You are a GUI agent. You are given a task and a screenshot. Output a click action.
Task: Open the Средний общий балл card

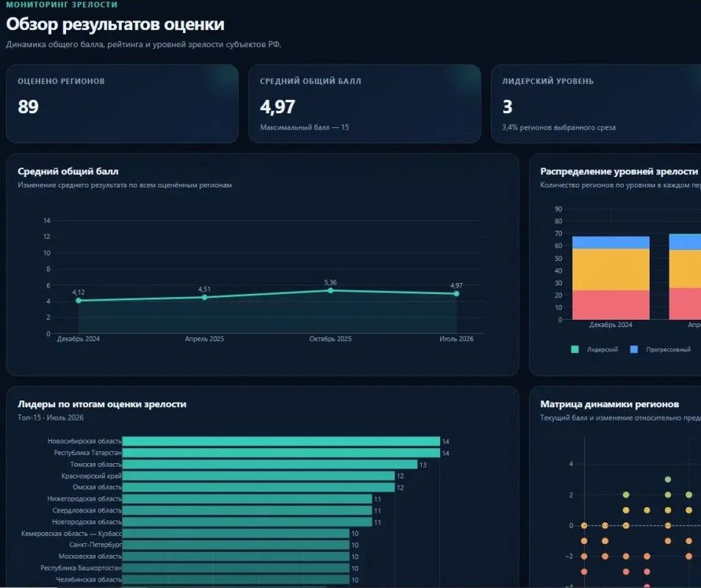point(364,104)
